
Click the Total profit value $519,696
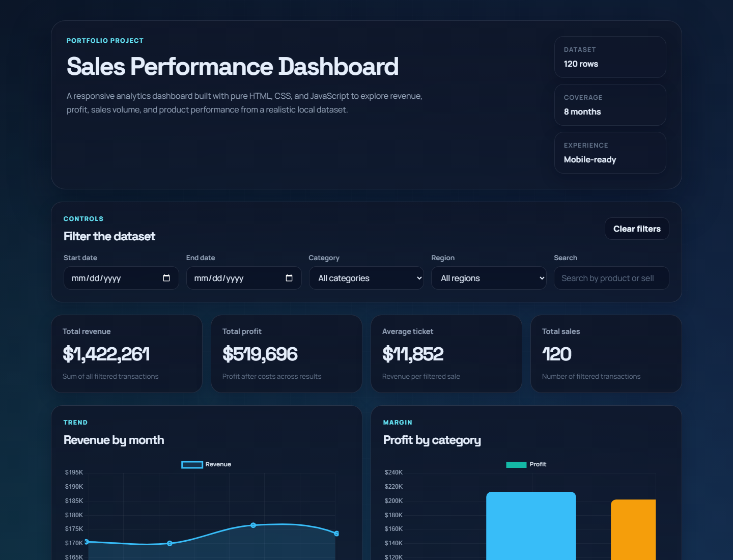point(260,354)
